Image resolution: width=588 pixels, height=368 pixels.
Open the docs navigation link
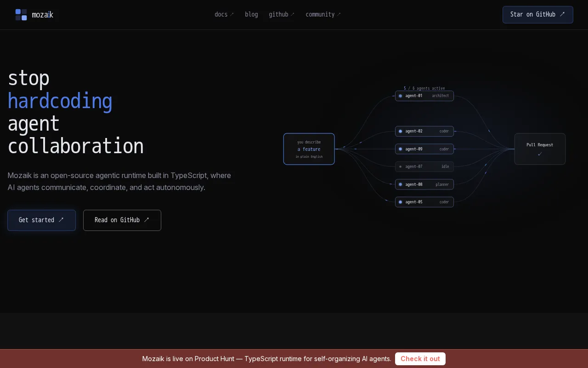(224, 14)
